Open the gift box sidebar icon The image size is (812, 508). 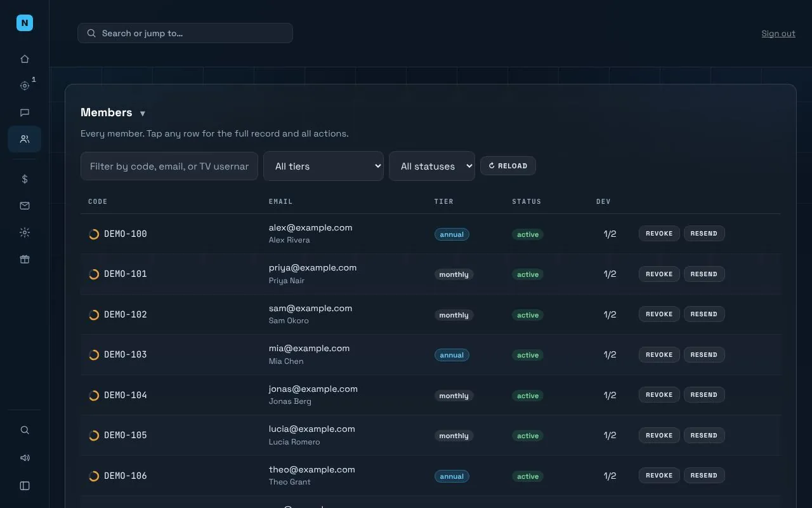point(25,259)
